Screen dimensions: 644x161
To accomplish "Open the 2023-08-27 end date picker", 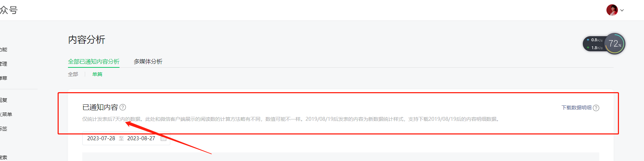I will [x=141, y=138].
